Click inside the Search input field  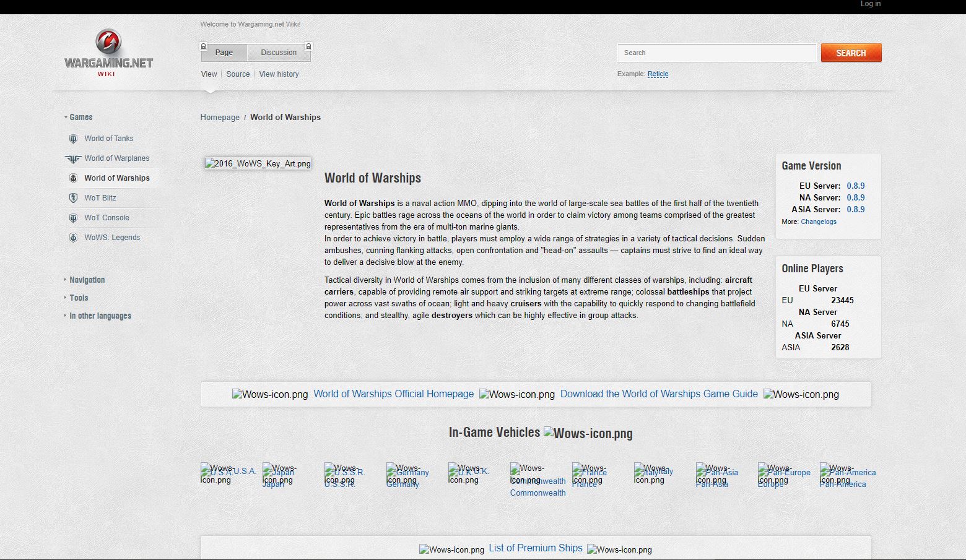pos(717,53)
